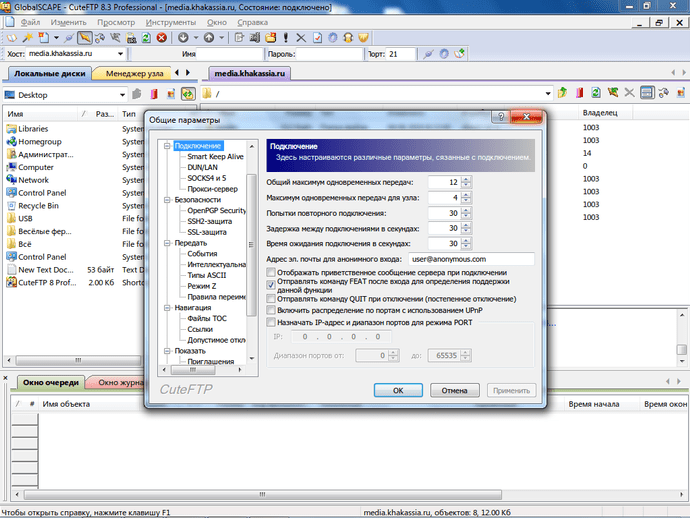This screenshot has height=518, width=690.
Task: Click the Отмена button
Action: point(455,390)
